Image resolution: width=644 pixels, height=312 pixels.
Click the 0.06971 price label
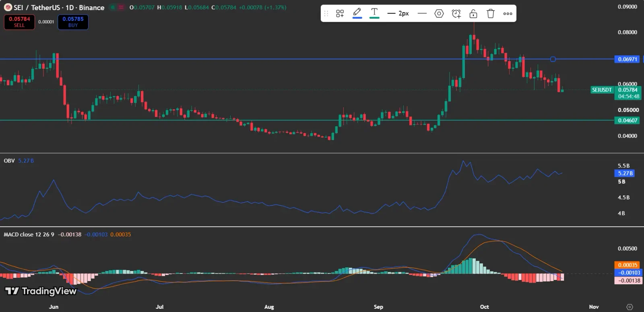click(x=627, y=59)
